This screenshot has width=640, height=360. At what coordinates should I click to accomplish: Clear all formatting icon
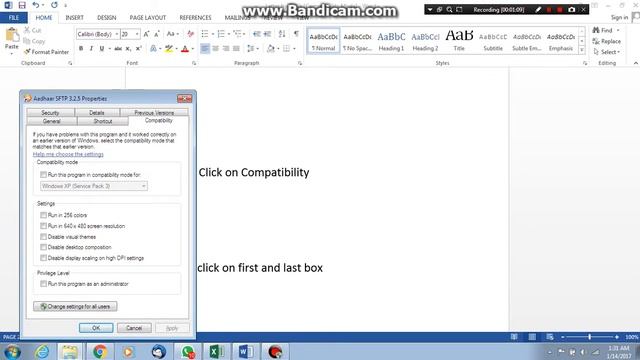(x=190, y=34)
